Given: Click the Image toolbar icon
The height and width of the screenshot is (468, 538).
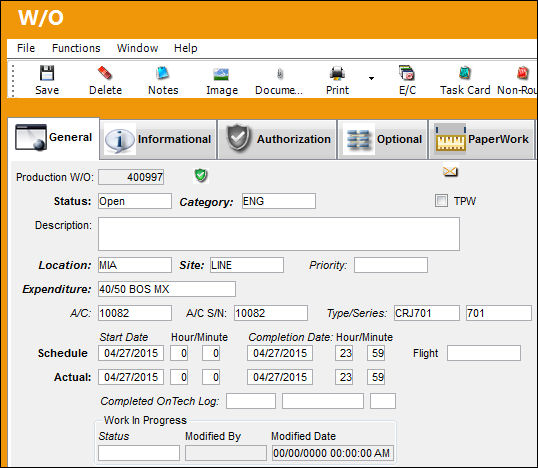Looking at the screenshot, I should 221,74.
